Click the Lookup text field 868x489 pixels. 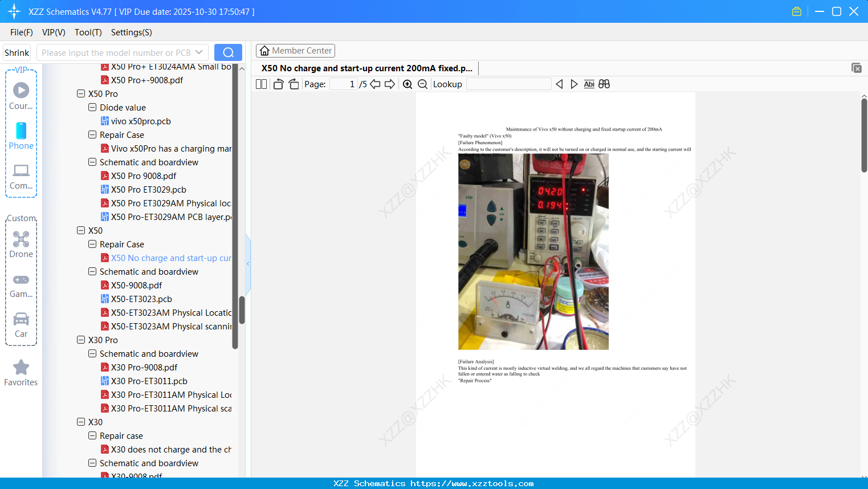click(x=508, y=84)
